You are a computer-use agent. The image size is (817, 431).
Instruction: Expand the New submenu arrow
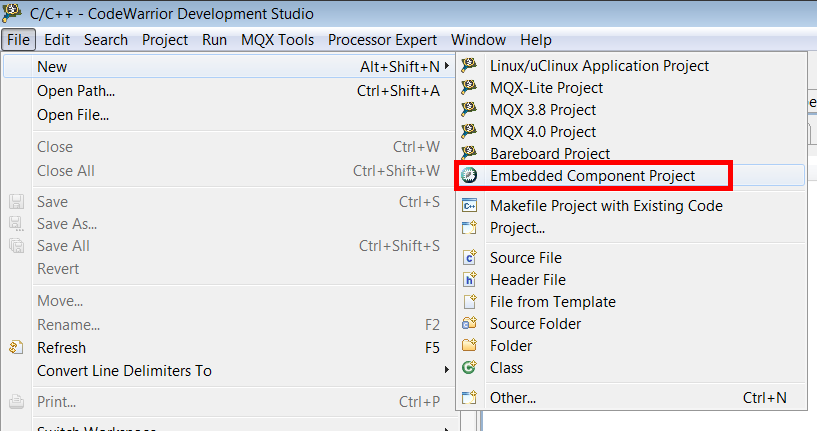[x=446, y=67]
